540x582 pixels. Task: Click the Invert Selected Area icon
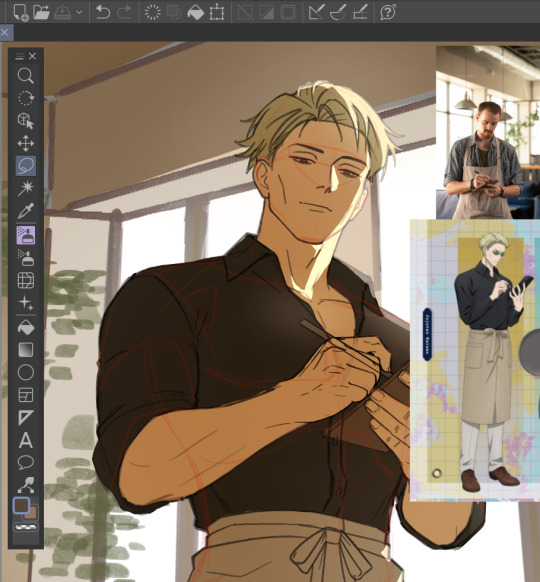click(x=266, y=12)
